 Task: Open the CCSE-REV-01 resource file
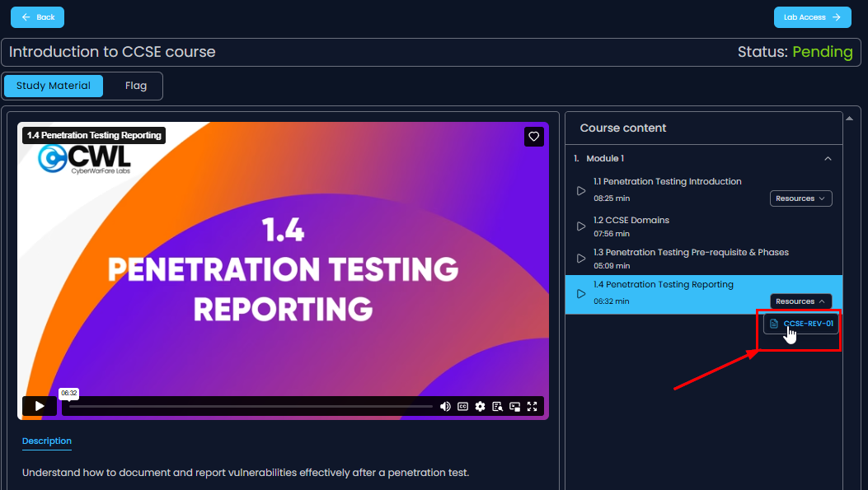point(801,324)
